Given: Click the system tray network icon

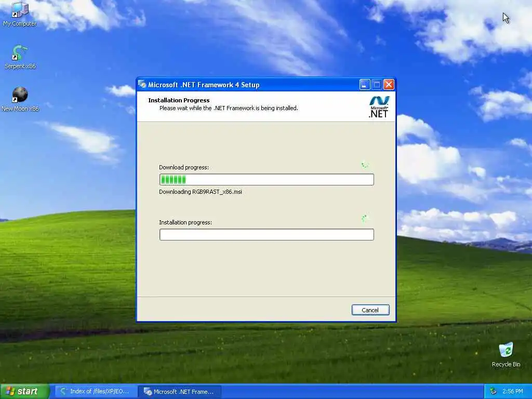Looking at the screenshot, I should click(494, 391).
